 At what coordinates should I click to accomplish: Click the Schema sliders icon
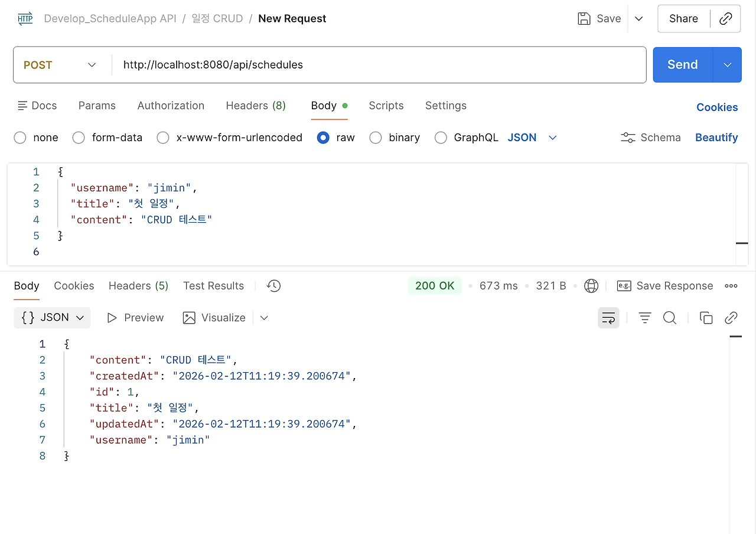click(628, 138)
